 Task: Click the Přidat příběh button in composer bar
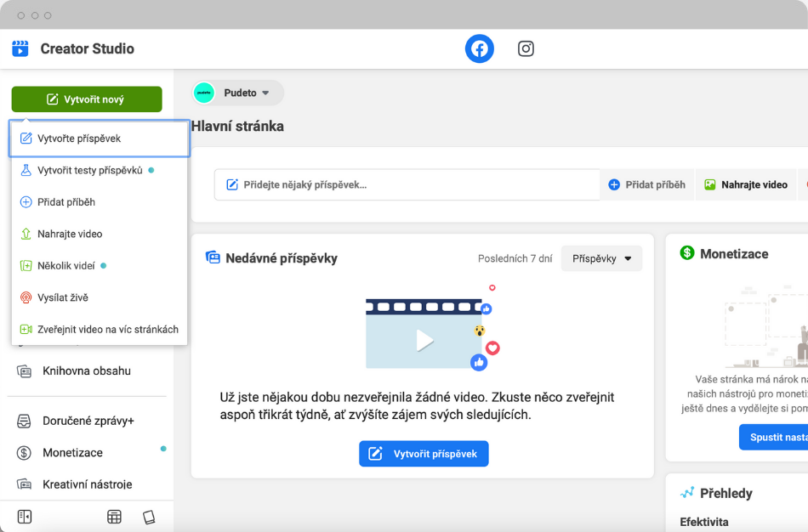click(x=647, y=184)
